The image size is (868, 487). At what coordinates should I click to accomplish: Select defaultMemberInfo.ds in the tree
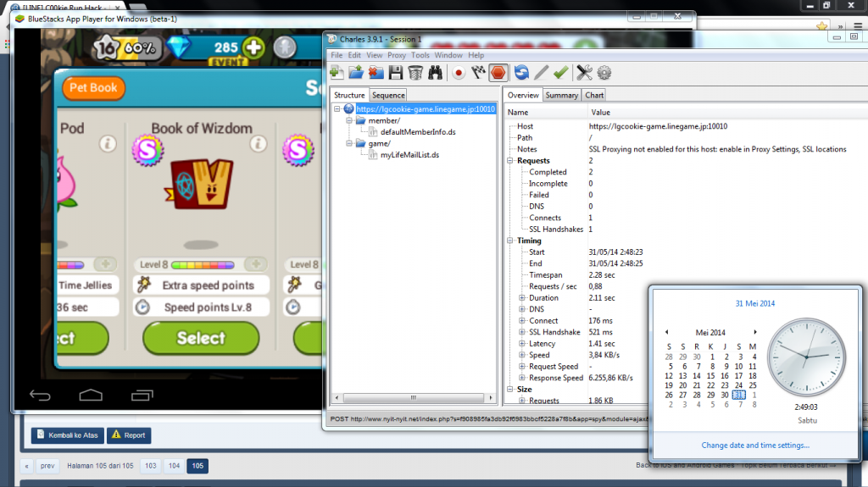(x=418, y=132)
